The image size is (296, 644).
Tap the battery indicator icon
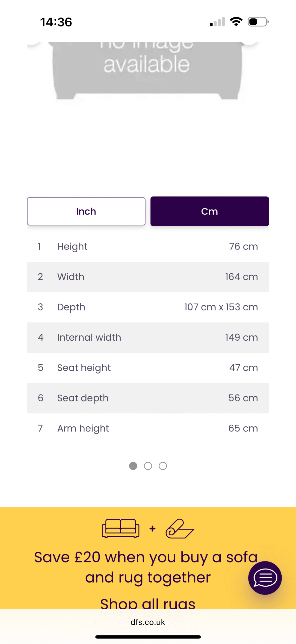click(258, 22)
